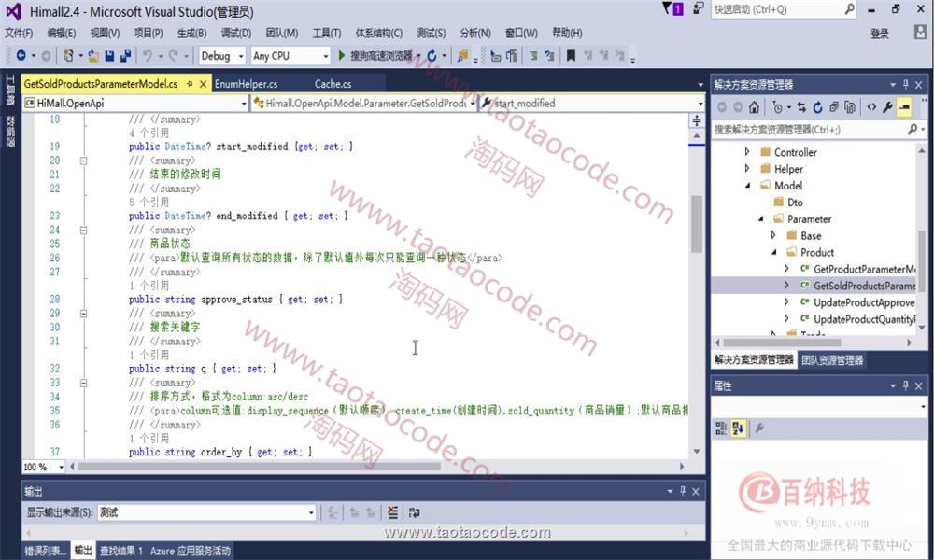Switch to the EnumHelper.cs tab
This screenshot has width=934, height=560.
[246, 84]
